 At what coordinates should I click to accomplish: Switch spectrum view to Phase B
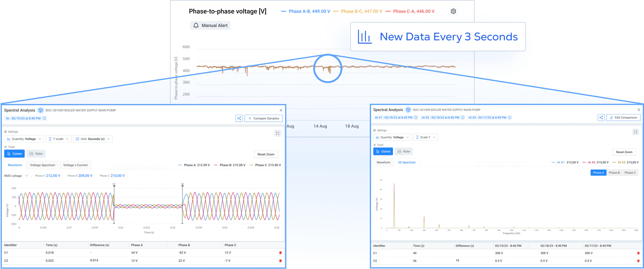point(614,173)
